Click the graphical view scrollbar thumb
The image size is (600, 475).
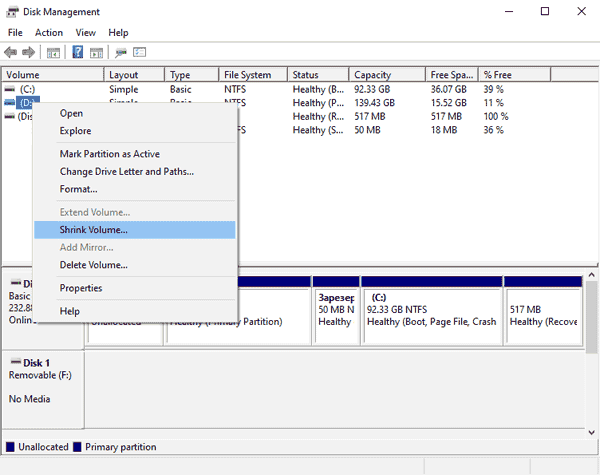[592, 317]
